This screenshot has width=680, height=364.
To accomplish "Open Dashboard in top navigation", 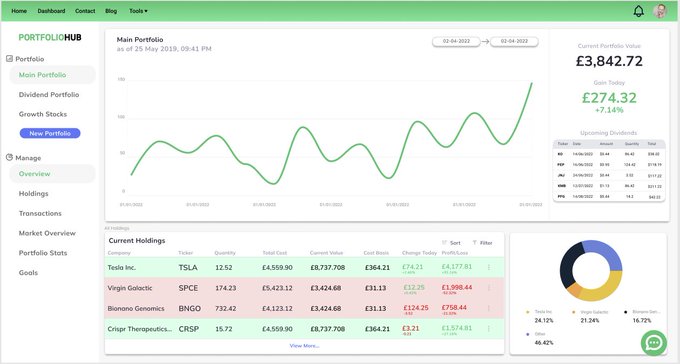I will point(51,11).
